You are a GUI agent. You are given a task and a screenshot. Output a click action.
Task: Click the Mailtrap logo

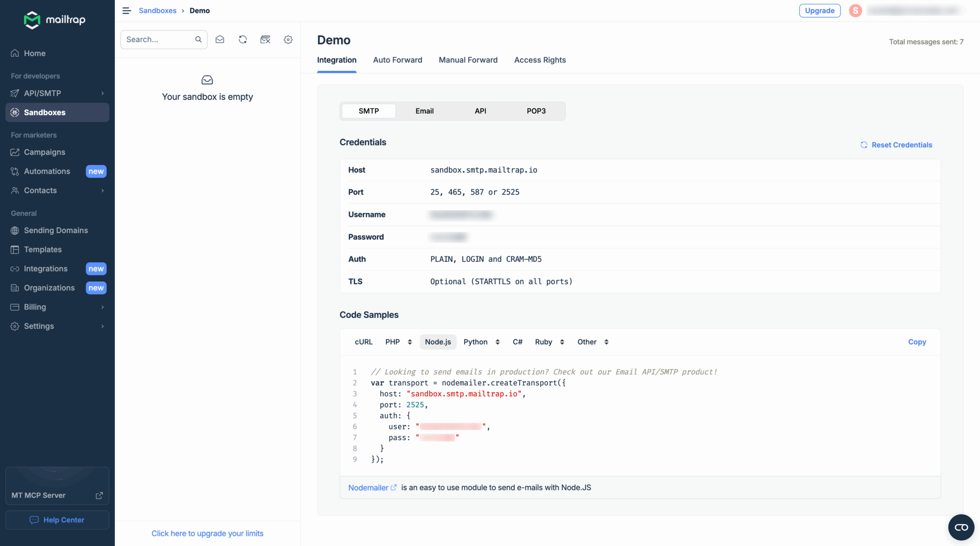point(54,20)
